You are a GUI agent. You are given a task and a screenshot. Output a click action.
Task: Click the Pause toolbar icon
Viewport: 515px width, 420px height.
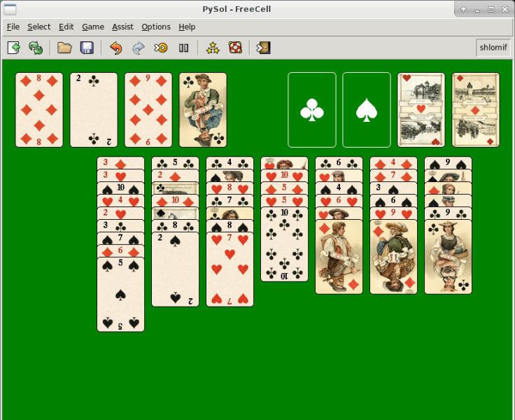[x=183, y=48]
